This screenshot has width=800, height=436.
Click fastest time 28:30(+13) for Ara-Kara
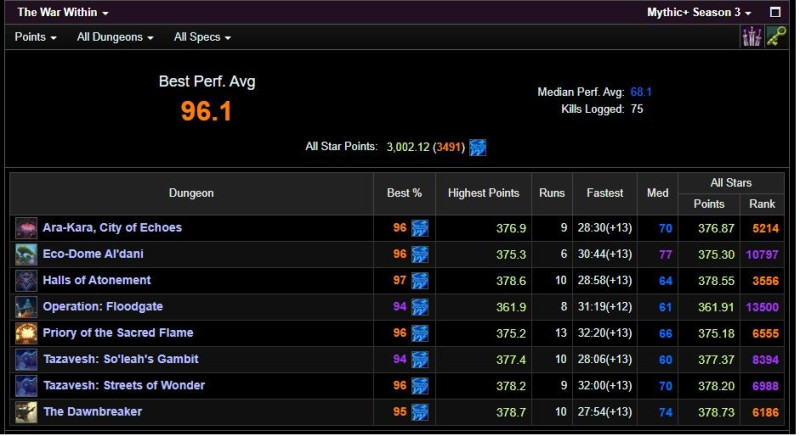pyautogui.click(x=605, y=228)
